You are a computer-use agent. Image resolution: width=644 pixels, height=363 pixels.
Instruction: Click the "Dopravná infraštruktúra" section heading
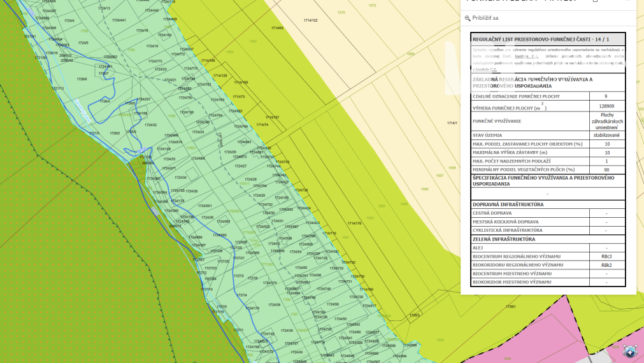point(508,204)
